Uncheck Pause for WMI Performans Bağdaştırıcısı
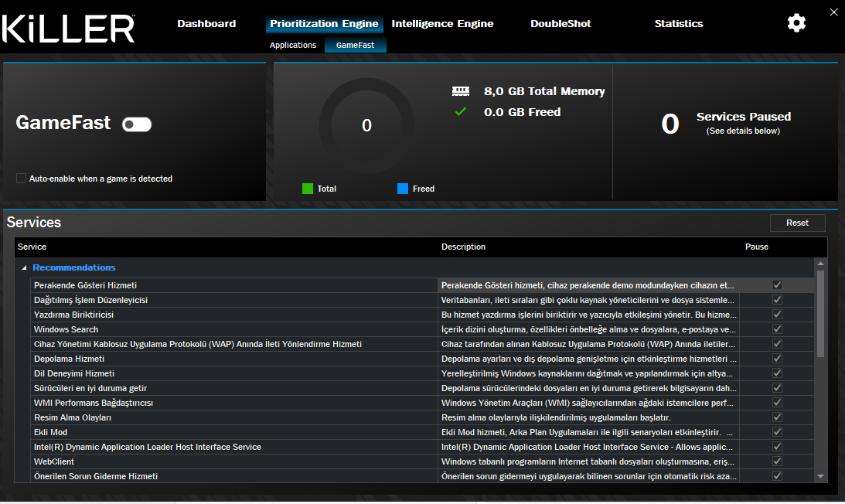 [x=777, y=403]
